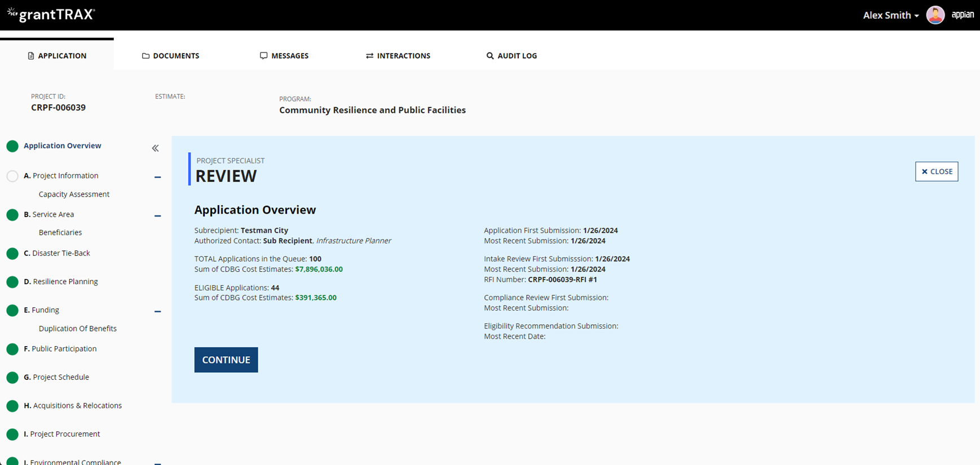
Task: Click the $7,896,036.00 cost estimate
Action: click(319, 269)
